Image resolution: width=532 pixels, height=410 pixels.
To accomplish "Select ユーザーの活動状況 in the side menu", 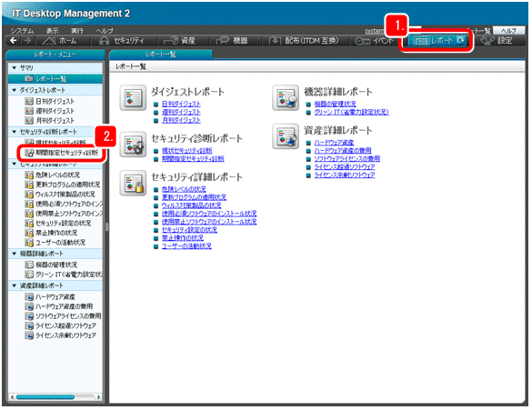I will pos(55,243).
